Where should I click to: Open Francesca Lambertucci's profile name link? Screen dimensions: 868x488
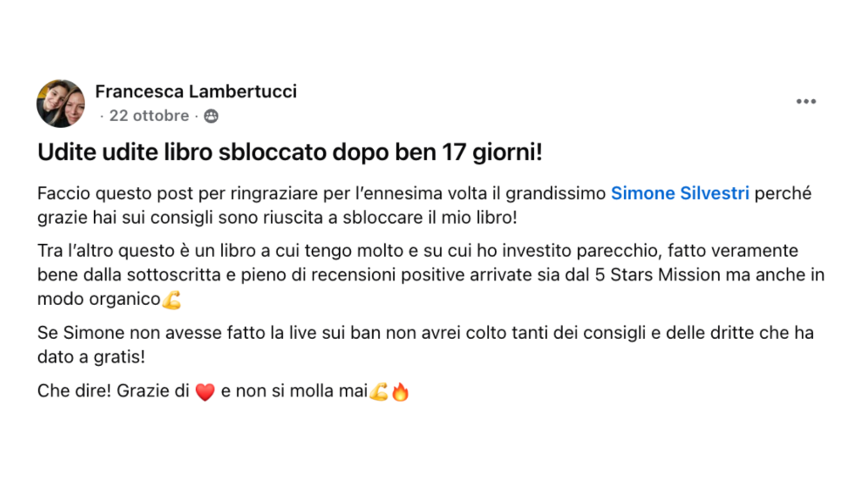pyautogui.click(x=196, y=91)
